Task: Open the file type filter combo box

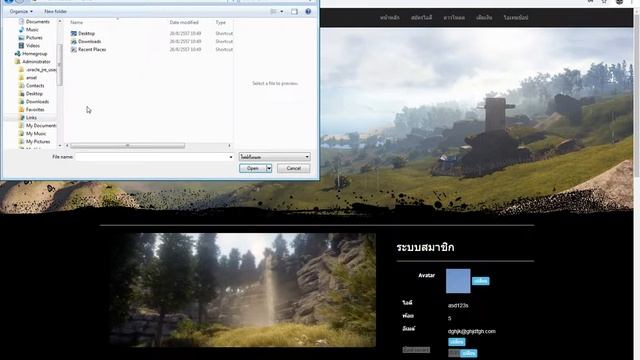Action: (x=274, y=157)
